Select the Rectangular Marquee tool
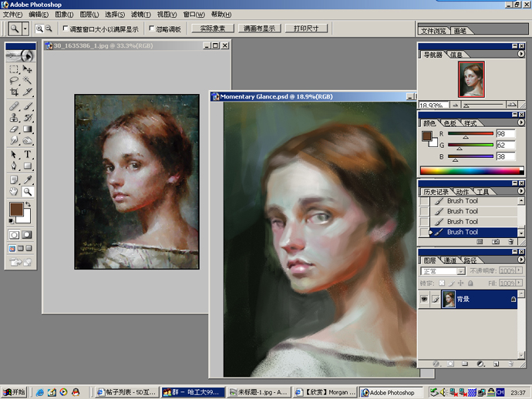The height and width of the screenshot is (399, 532). point(14,69)
